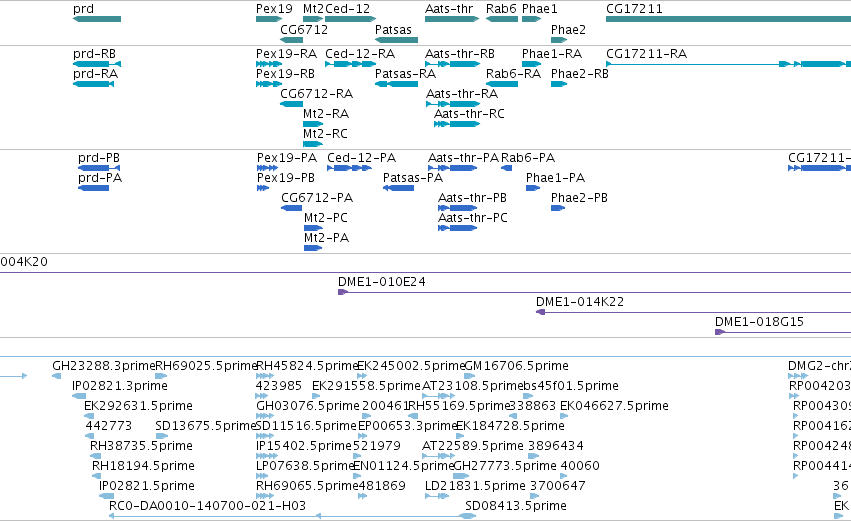The width and height of the screenshot is (851, 521).
Task: Click the Aats-thr-RA transcript
Action: point(453,104)
